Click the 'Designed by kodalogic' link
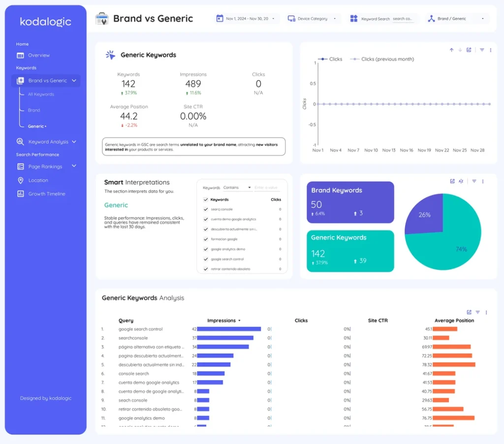Image resolution: width=504 pixels, height=444 pixels. pos(45,398)
